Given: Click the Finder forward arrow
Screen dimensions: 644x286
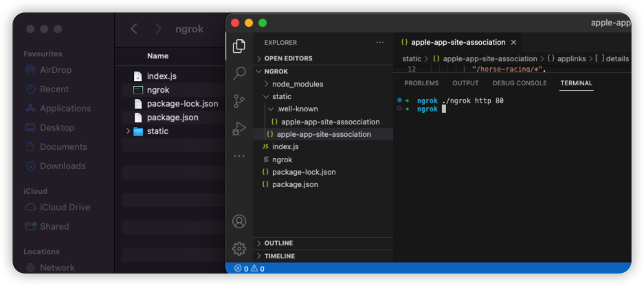Looking at the screenshot, I should [x=158, y=29].
